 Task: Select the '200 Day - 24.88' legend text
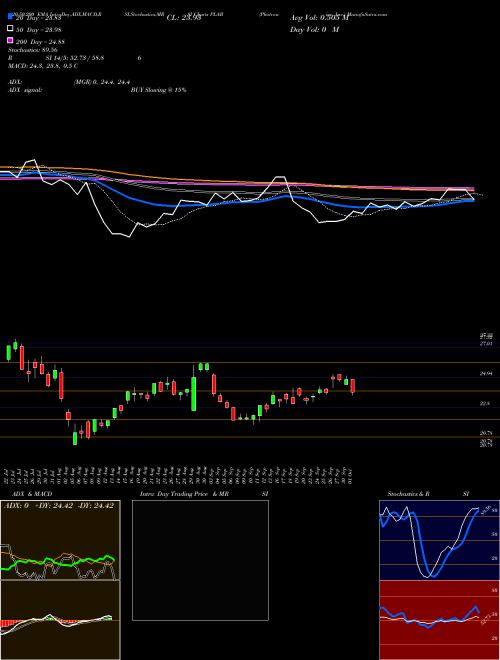pyautogui.click(x=40, y=42)
